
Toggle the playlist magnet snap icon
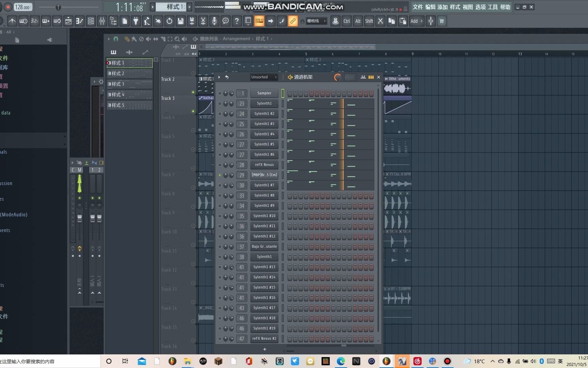116,39
